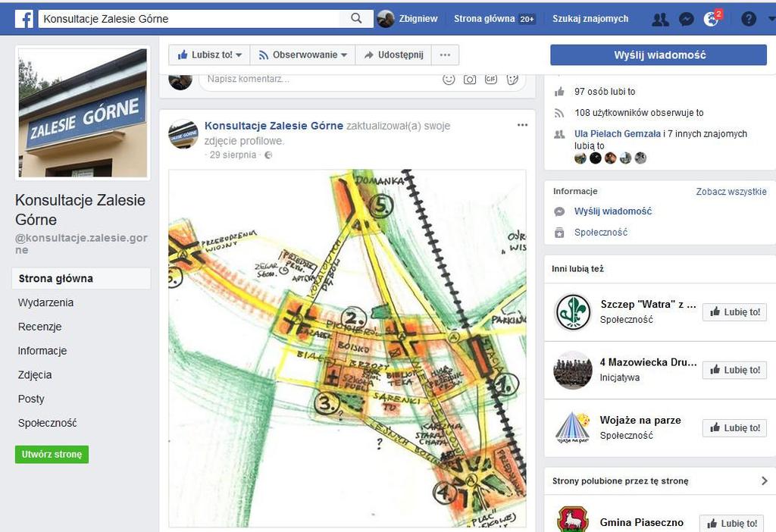The width and height of the screenshot is (776, 532).
Task: Click the post audience globe icon
Action: tap(268, 155)
